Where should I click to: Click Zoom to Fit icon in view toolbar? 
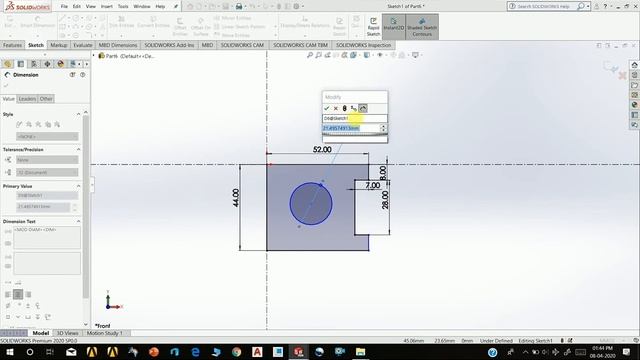click(310, 55)
